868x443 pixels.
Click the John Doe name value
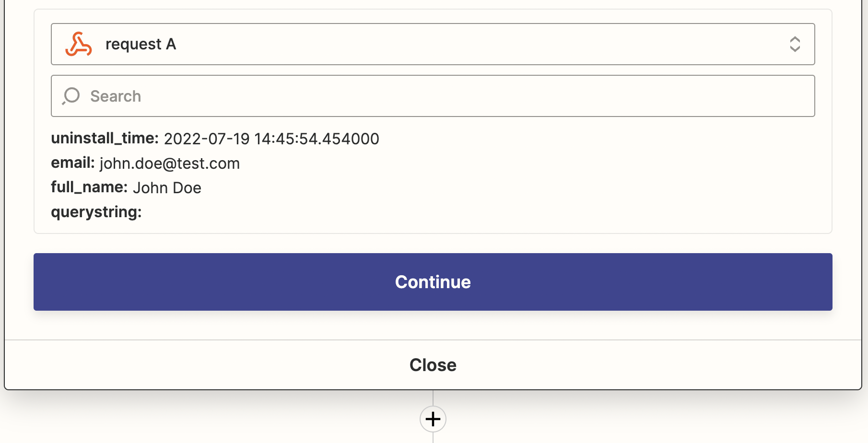coord(167,187)
